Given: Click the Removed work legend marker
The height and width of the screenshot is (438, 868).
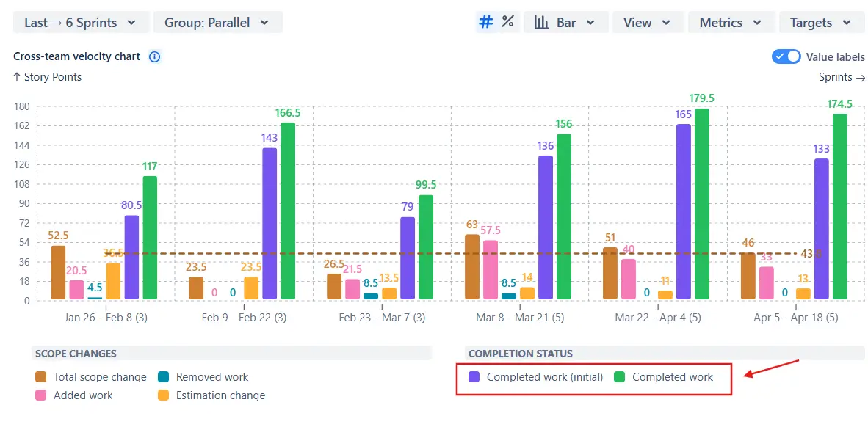Looking at the screenshot, I should [163, 376].
